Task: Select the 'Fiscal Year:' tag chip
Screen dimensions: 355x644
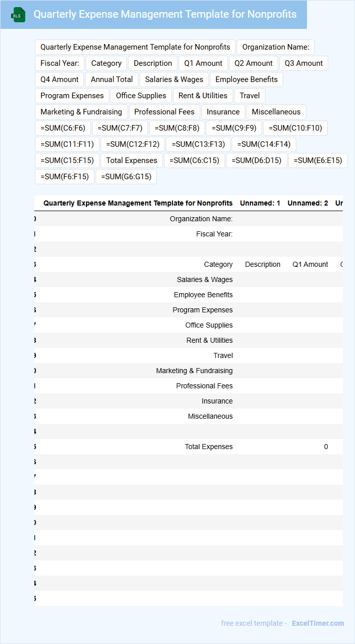Action: [60, 63]
